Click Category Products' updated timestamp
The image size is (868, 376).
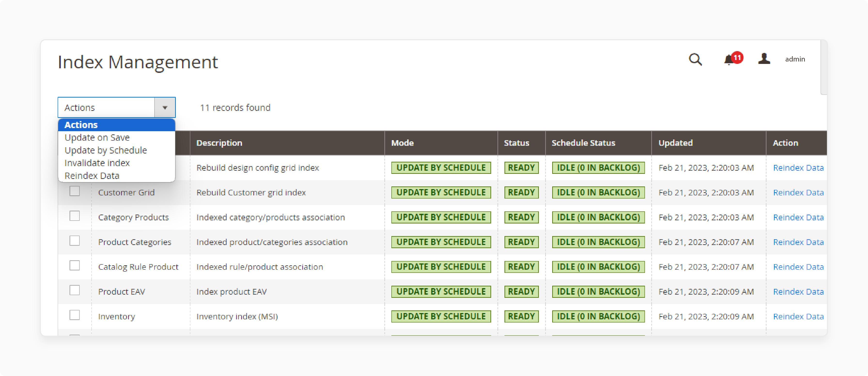pyautogui.click(x=706, y=217)
